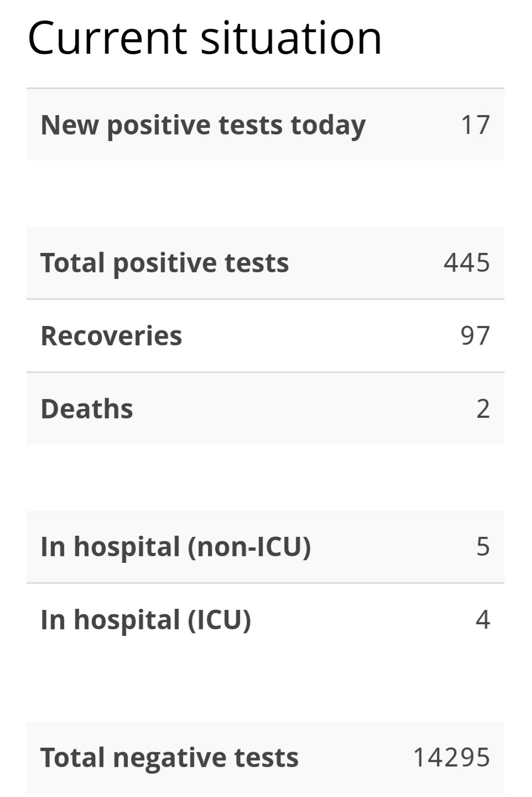Select the Recoveries row label
The image size is (532, 797).
point(111,336)
